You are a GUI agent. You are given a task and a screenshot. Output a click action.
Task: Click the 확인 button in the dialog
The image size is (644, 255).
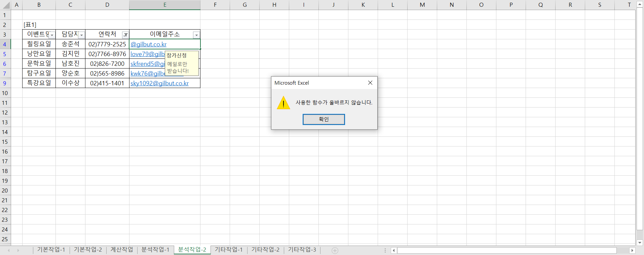(x=324, y=119)
